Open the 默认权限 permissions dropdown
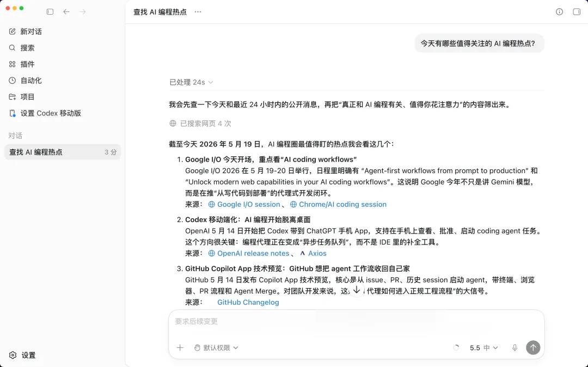The width and height of the screenshot is (588, 367). coord(216,347)
